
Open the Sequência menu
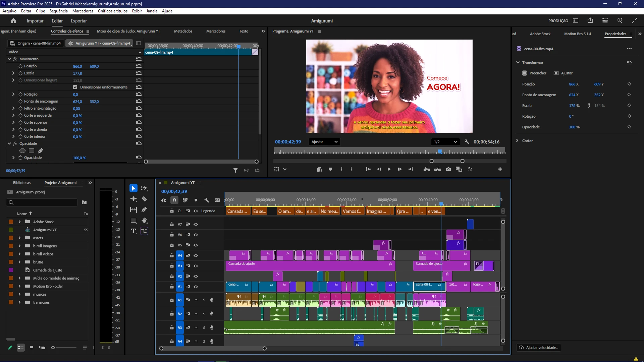pos(58,11)
